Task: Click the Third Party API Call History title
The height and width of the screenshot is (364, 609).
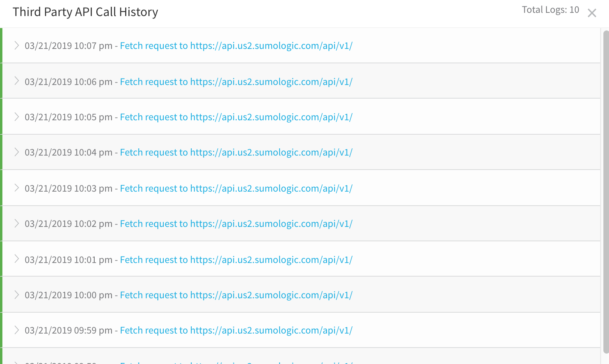Action: pyautogui.click(x=85, y=12)
